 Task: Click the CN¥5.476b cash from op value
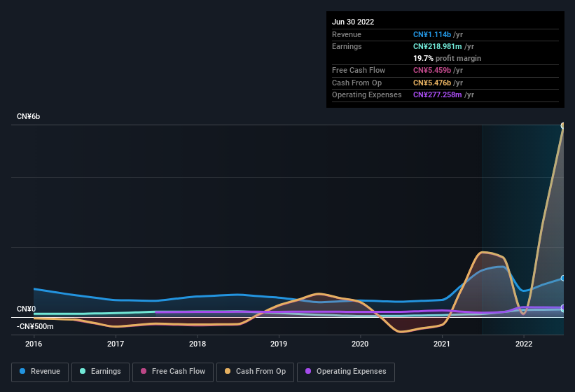(x=432, y=83)
